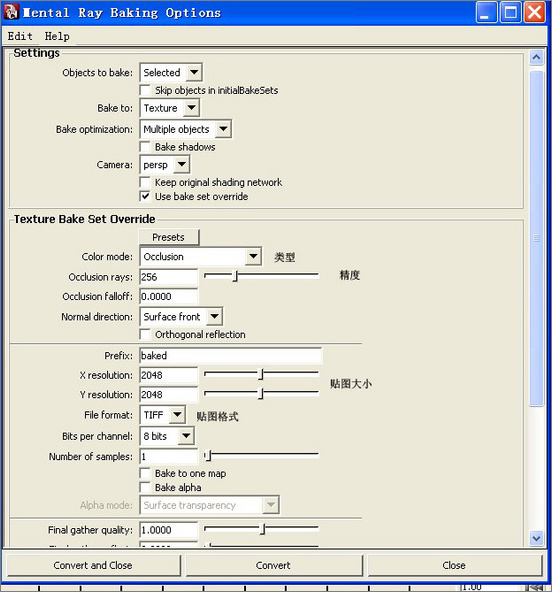Click the Settings section heading
The width and height of the screenshot is (552, 592).
click(x=37, y=53)
